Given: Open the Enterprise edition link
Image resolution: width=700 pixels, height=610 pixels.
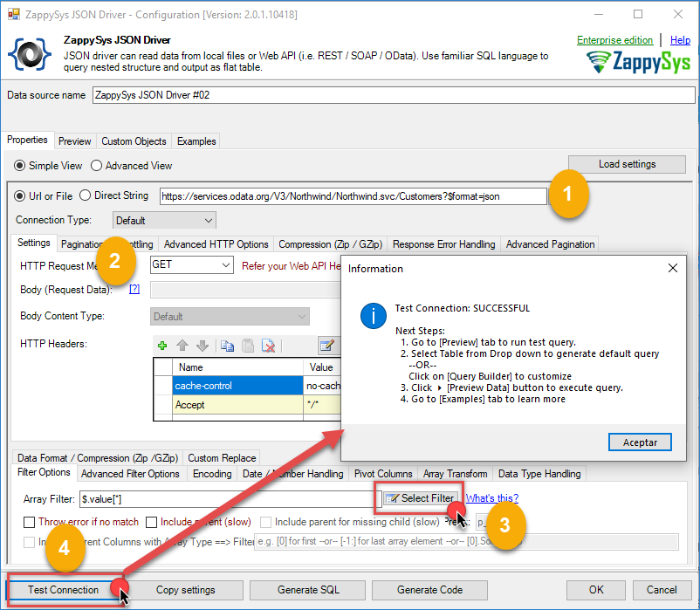Looking at the screenshot, I should click(614, 40).
